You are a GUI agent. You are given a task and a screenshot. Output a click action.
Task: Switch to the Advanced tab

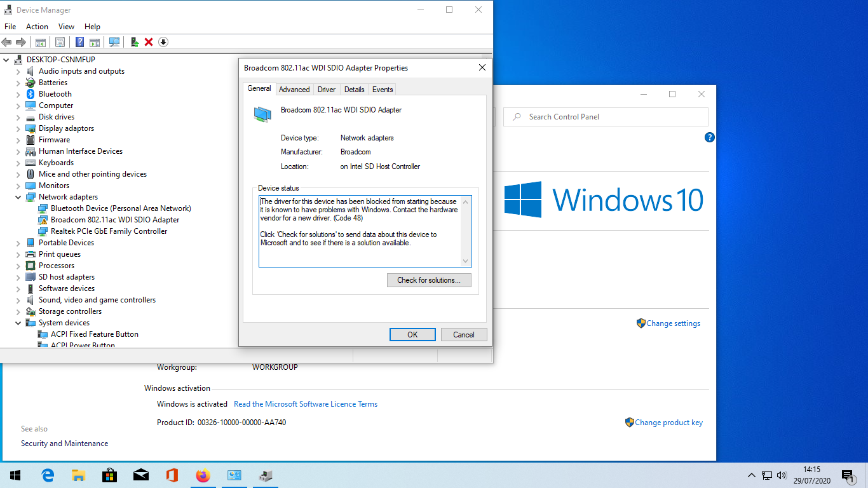point(294,90)
